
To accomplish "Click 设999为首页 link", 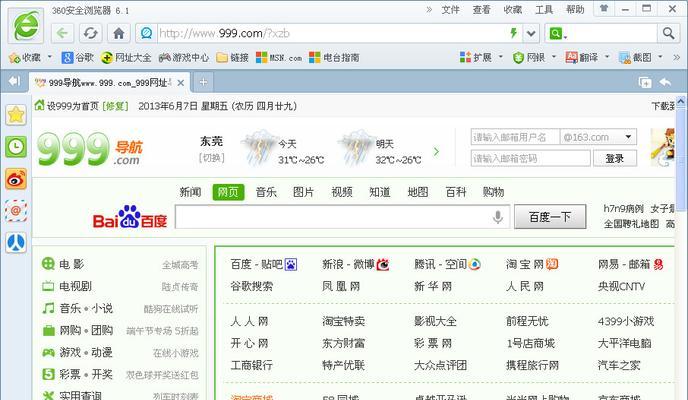I will [x=73, y=106].
